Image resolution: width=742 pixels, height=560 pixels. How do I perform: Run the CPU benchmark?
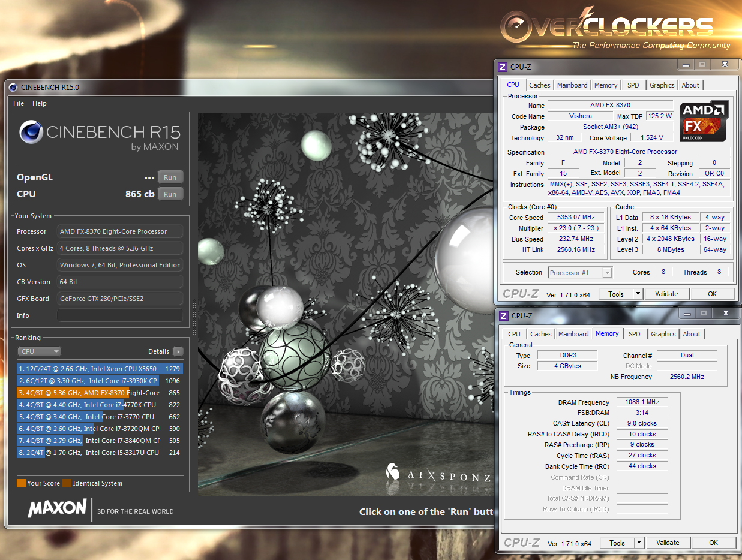pyautogui.click(x=170, y=194)
